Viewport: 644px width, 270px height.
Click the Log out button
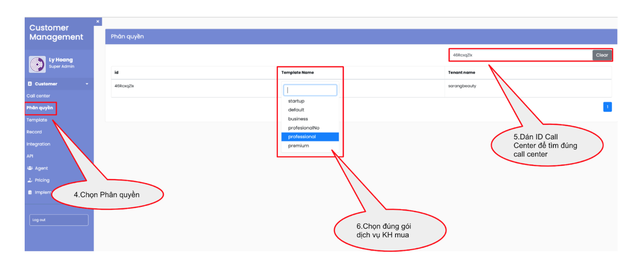tap(59, 220)
